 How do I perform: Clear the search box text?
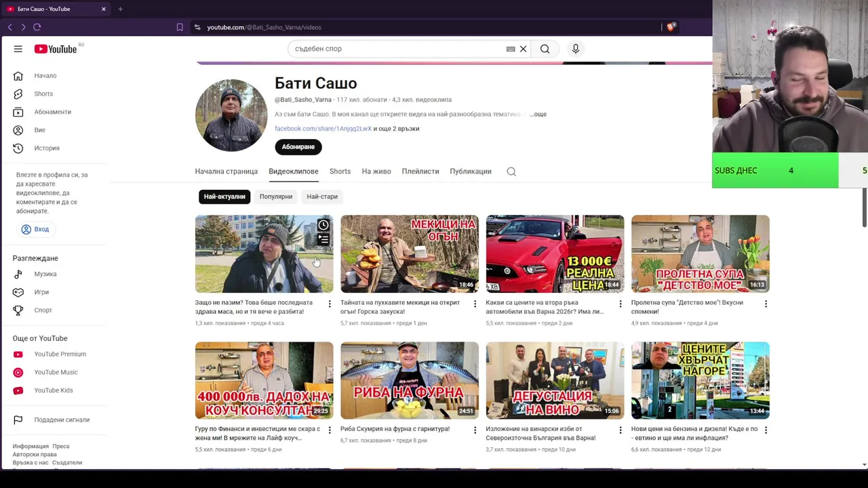click(x=523, y=49)
